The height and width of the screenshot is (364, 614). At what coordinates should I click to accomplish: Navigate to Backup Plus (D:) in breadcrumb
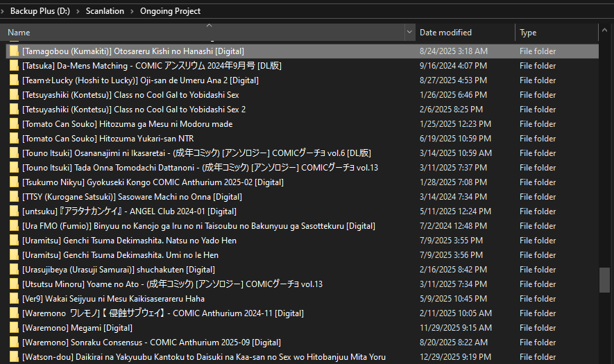click(40, 11)
